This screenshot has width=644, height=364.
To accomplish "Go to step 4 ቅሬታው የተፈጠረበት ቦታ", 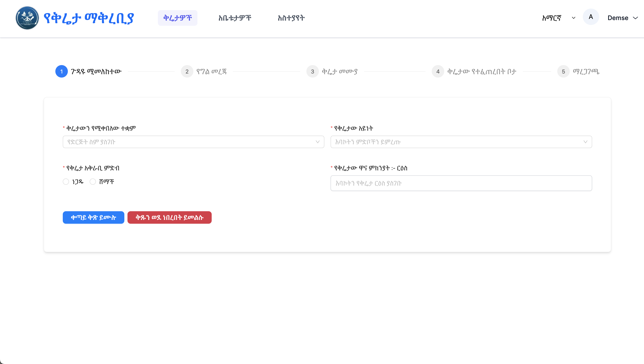I will pos(474,72).
